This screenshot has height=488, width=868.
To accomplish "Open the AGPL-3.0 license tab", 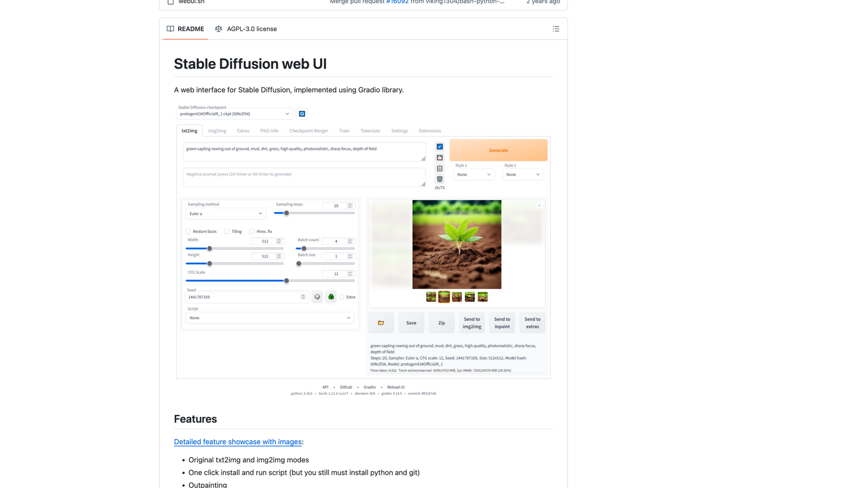I will click(246, 29).
